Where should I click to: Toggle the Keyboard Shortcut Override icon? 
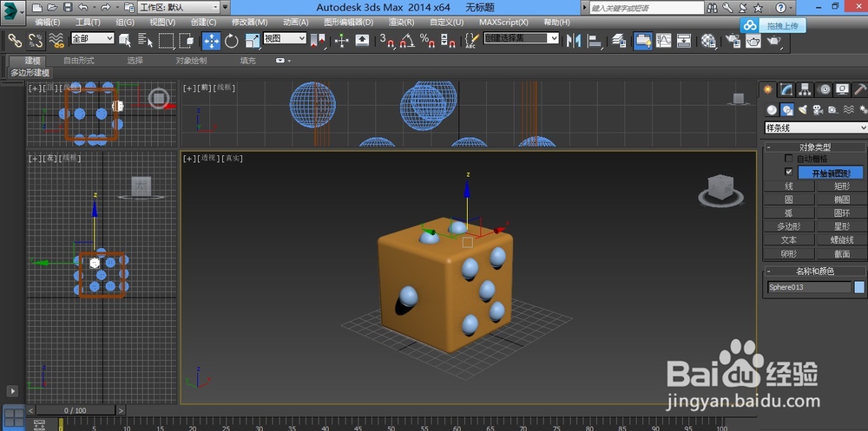[362, 41]
